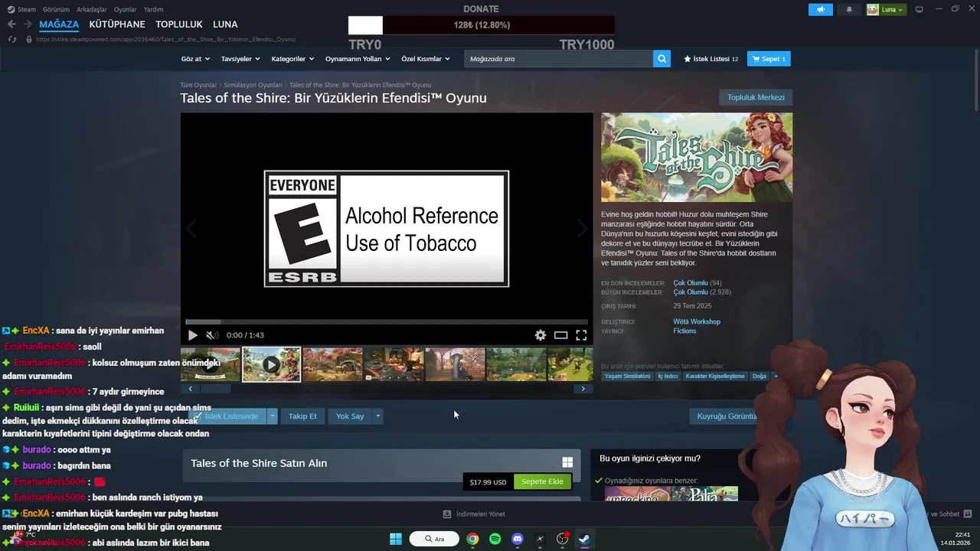Open the Yardım menu
The image size is (980, 551).
pyautogui.click(x=153, y=9)
